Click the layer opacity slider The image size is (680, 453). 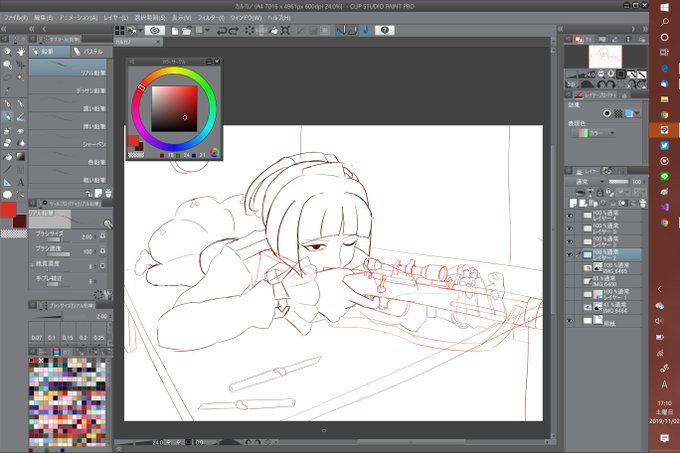click(x=618, y=182)
